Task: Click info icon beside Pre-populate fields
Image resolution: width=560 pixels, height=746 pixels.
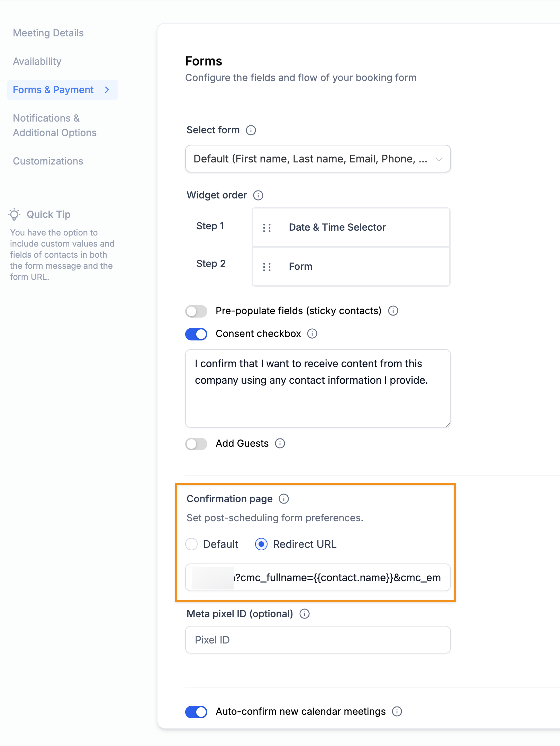Action: tap(393, 311)
